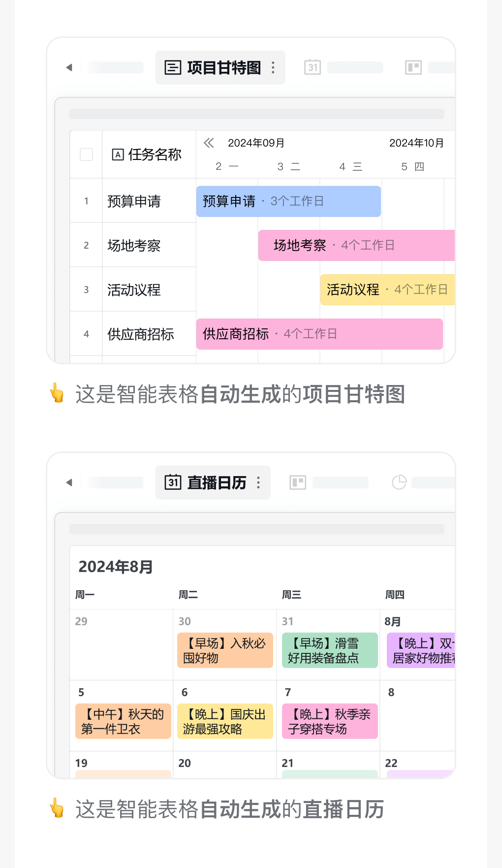This screenshot has width=502, height=868.
Task: Click the calendar 31 icon in 直播日历 tab
Action: (173, 482)
